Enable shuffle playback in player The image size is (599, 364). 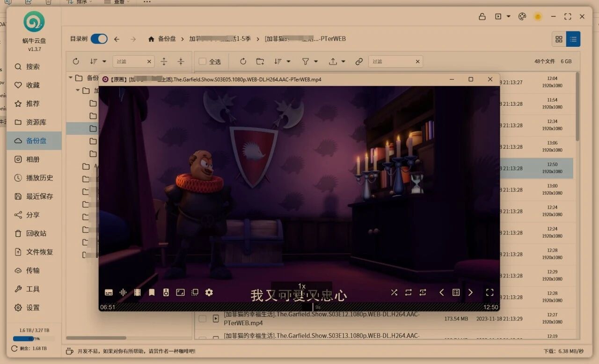(394, 292)
